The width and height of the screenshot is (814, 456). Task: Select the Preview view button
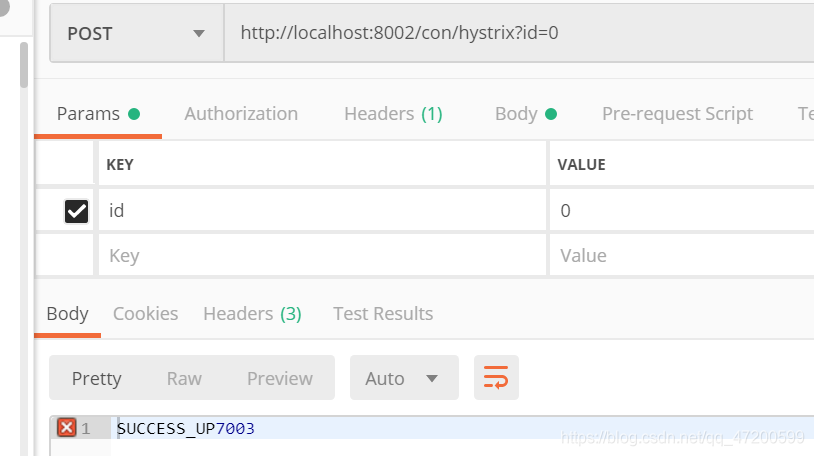point(280,378)
